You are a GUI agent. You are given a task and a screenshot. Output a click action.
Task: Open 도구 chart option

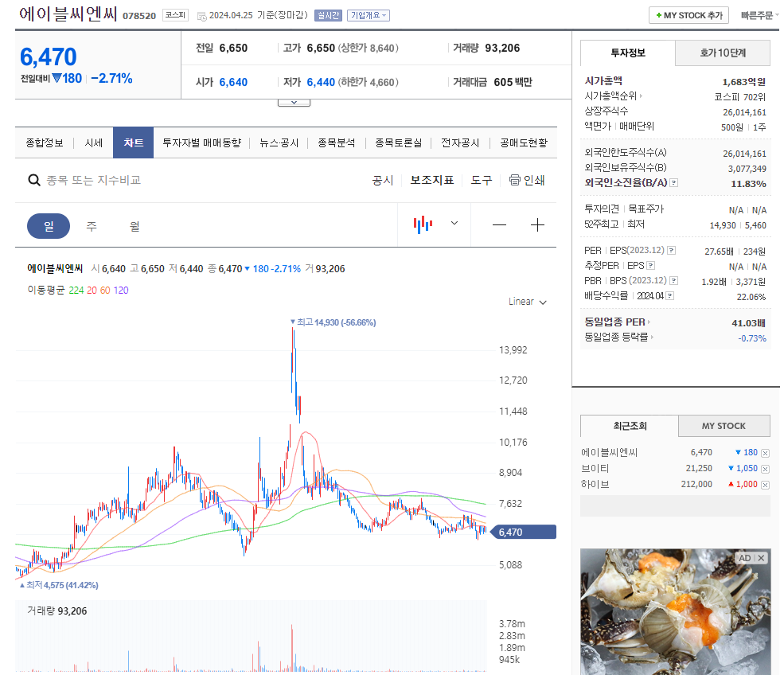tap(482, 180)
